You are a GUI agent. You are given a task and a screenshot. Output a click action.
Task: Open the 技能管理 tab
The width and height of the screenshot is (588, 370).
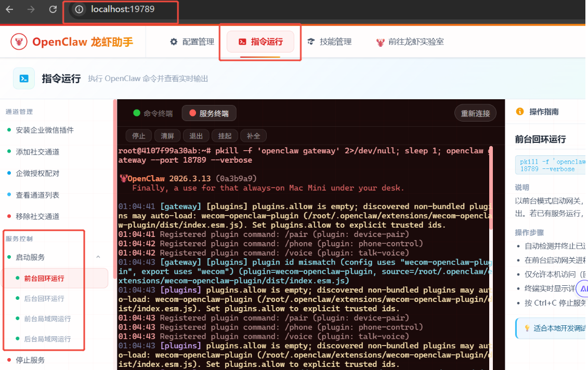330,42
